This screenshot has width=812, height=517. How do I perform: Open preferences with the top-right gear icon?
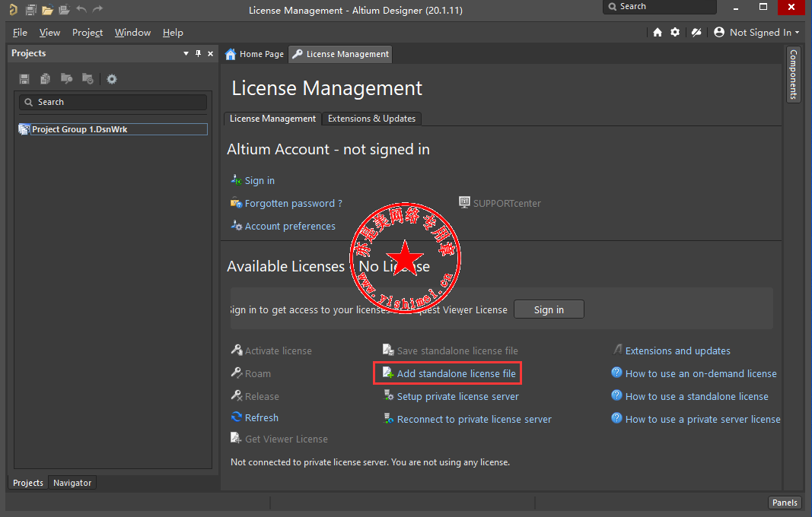pyautogui.click(x=675, y=32)
